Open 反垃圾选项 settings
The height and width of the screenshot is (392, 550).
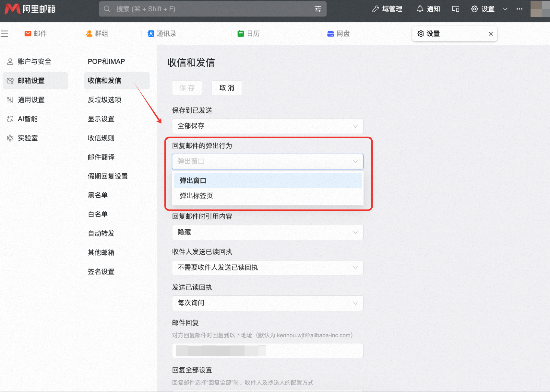[117, 99]
